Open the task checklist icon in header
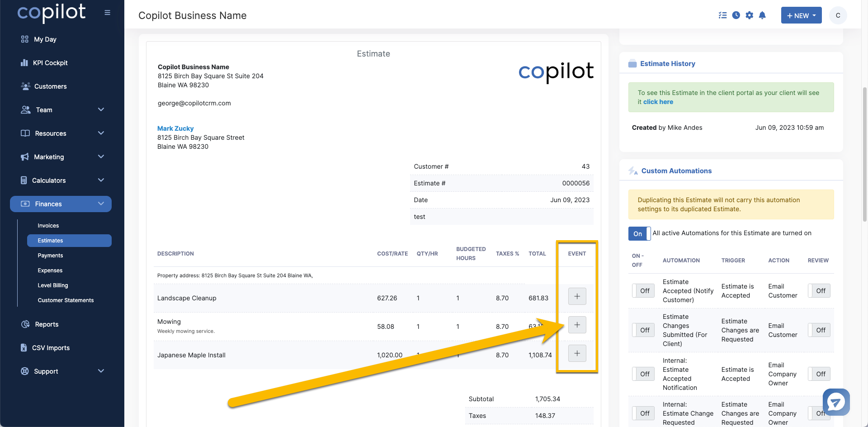This screenshot has width=868, height=427. [722, 15]
